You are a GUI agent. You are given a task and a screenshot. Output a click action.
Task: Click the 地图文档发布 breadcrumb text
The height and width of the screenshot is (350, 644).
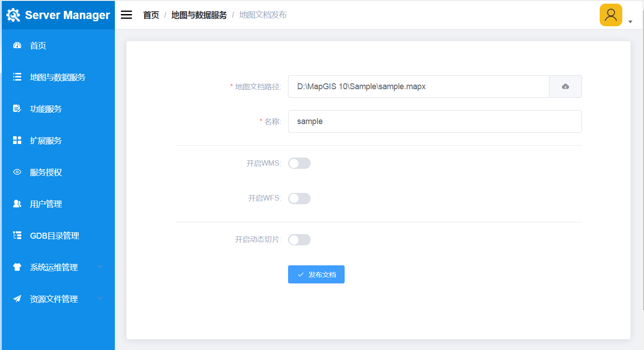tap(263, 15)
